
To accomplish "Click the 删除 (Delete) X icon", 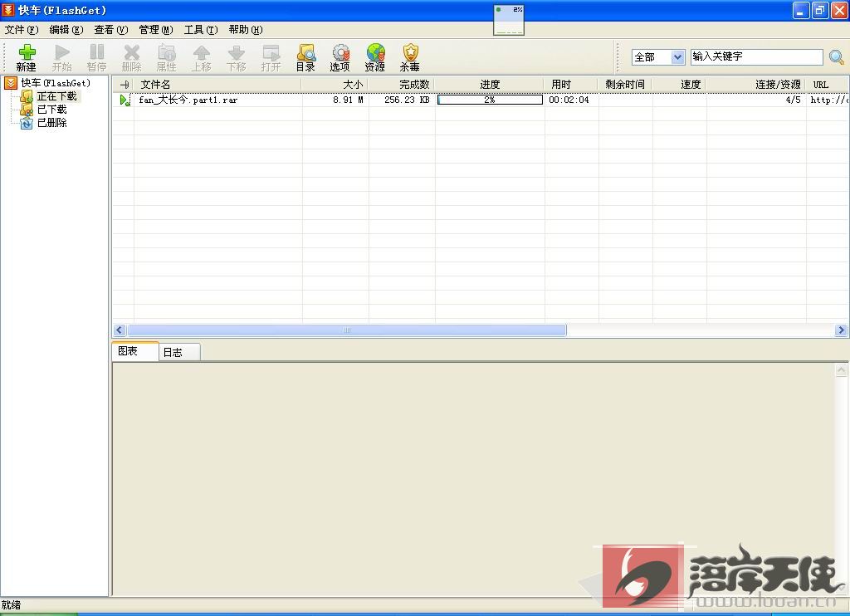I will tap(131, 52).
